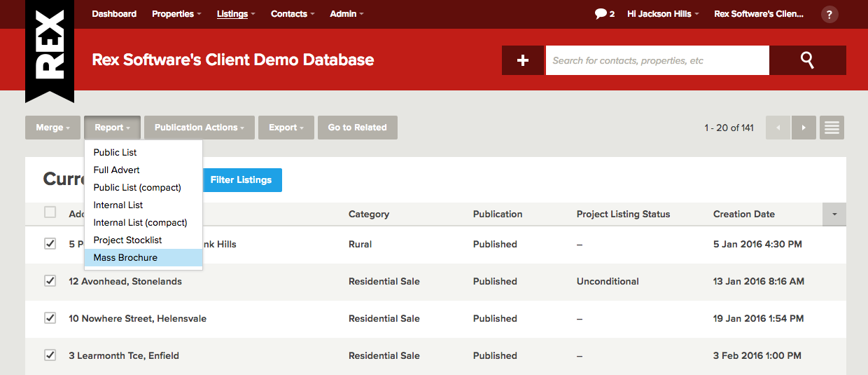868x375 pixels.
Task: Sort by the Publication column header
Action: tap(498, 214)
